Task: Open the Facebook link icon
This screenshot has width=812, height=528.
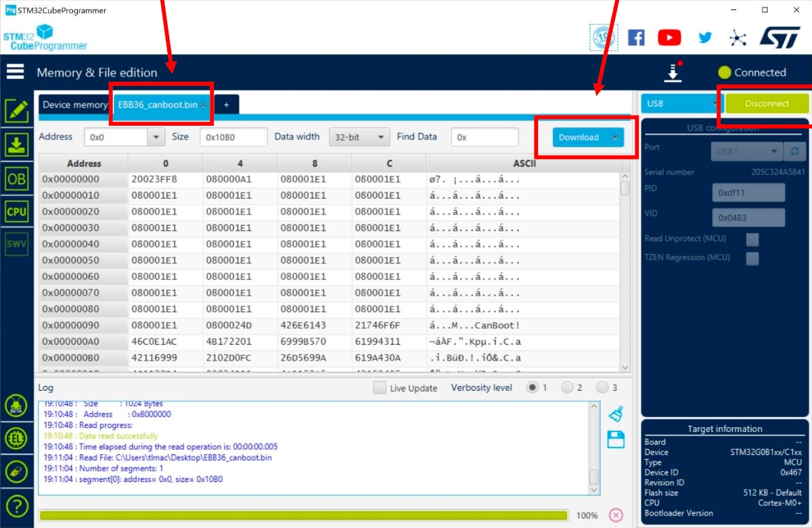Action: point(636,37)
